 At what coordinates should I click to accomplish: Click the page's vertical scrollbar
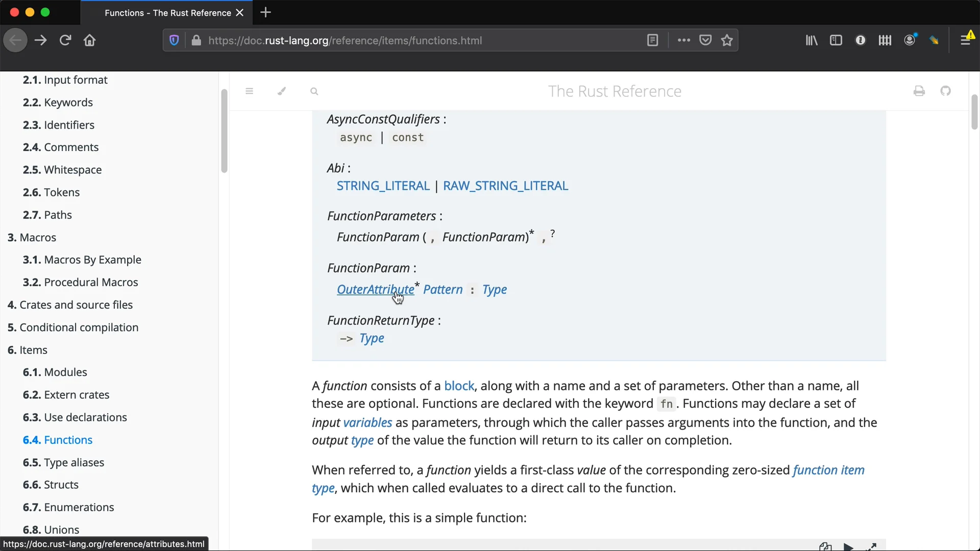click(974, 112)
